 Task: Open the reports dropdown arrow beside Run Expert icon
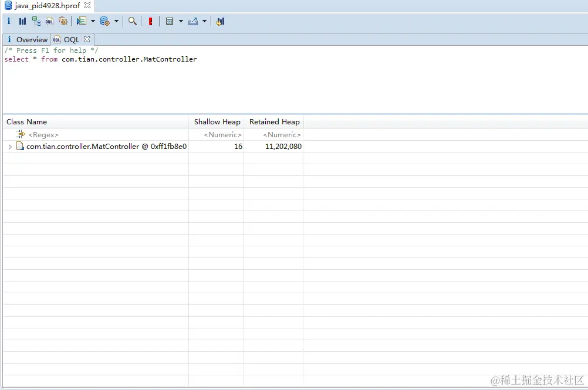93,21
